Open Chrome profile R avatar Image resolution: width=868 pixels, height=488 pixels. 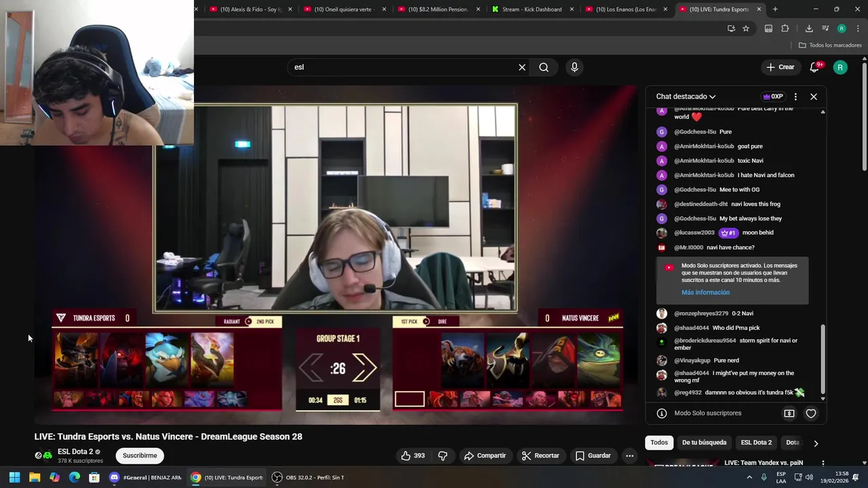pyautogui.click(x=842, y=28)
